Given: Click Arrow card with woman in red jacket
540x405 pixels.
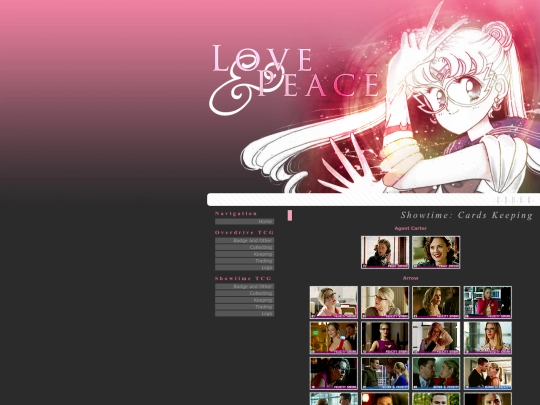Looking at the screenshot, I should [x=487, y=302].
